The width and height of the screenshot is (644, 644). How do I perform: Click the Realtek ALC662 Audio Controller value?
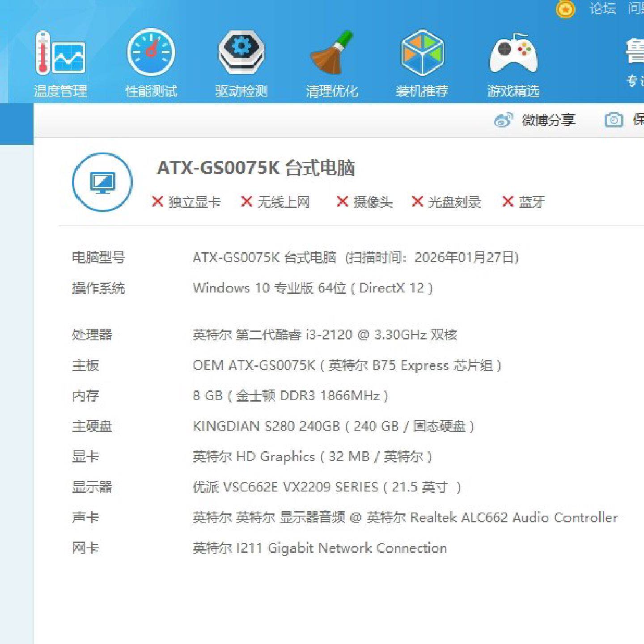coord(405,517)
